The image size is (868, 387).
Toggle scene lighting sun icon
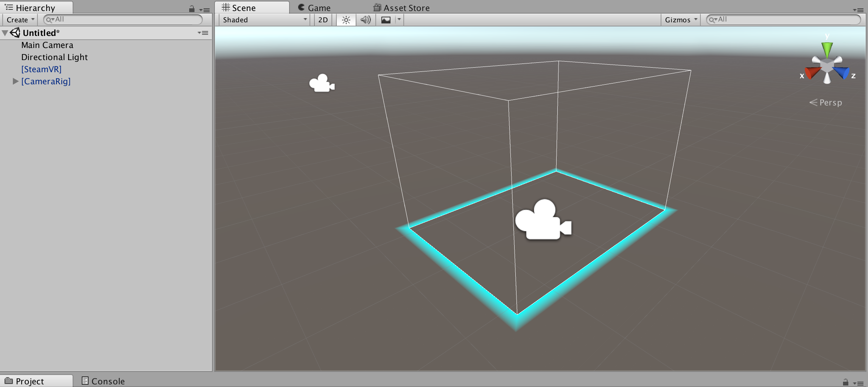tap(346, 20)
